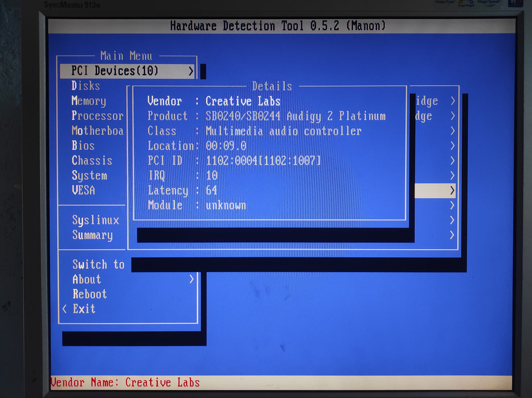Exit the Hardware Detection Tool
Image resolution: width=532 pixels, height=398 pixels.
(84, 309)
